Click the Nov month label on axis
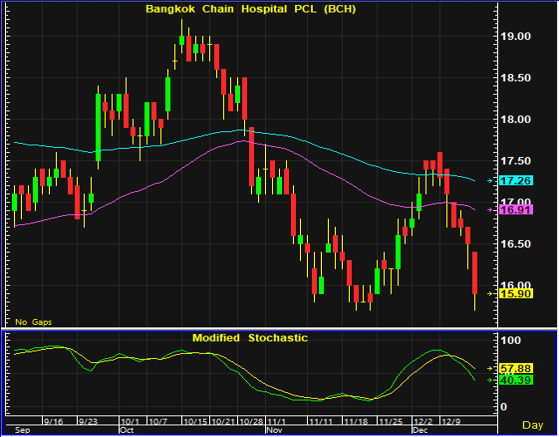 274,430
